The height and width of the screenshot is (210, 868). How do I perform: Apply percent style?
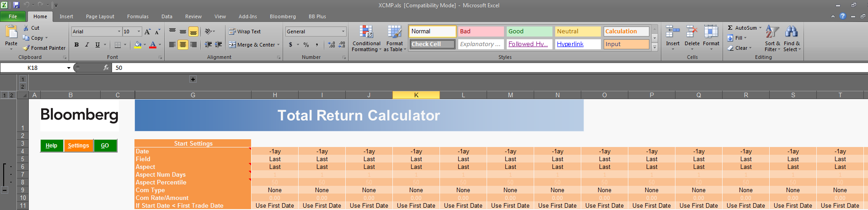tap(306, 45)
